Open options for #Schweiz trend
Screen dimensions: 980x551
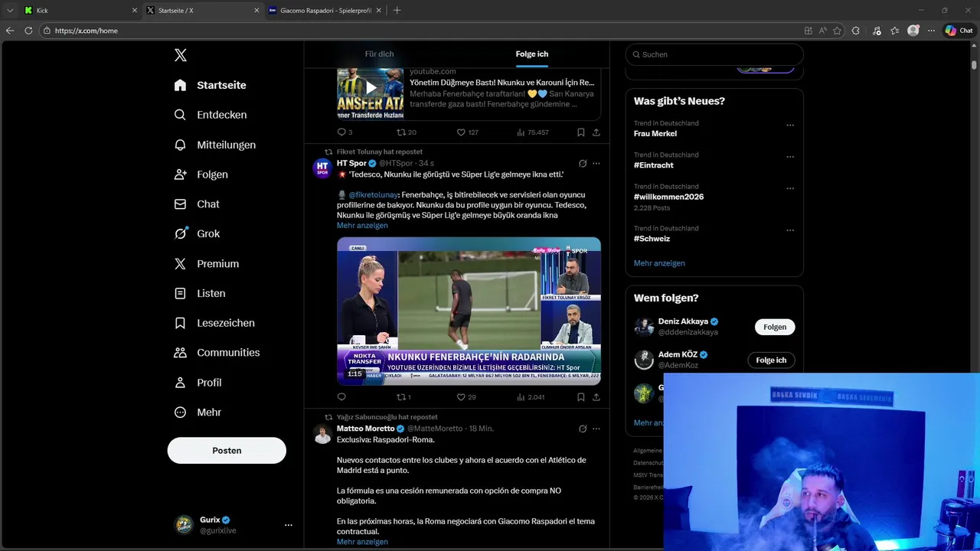click(790, 230)
